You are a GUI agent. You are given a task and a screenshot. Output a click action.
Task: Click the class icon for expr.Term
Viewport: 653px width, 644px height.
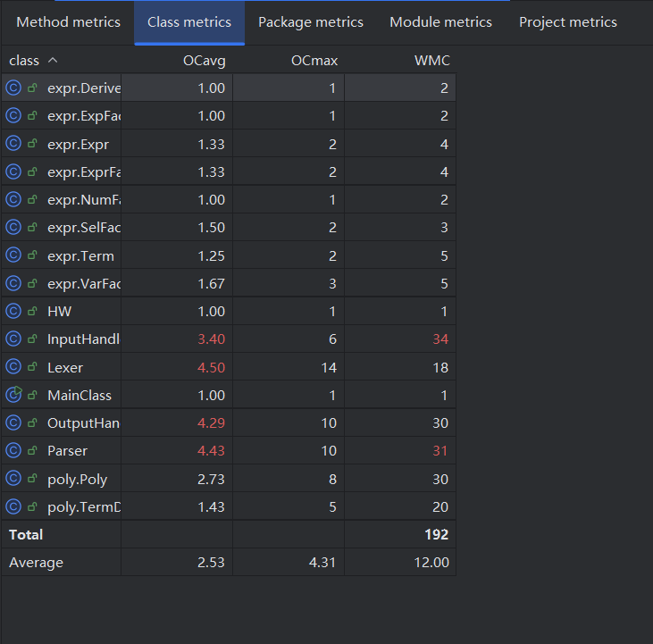point(13,255)
